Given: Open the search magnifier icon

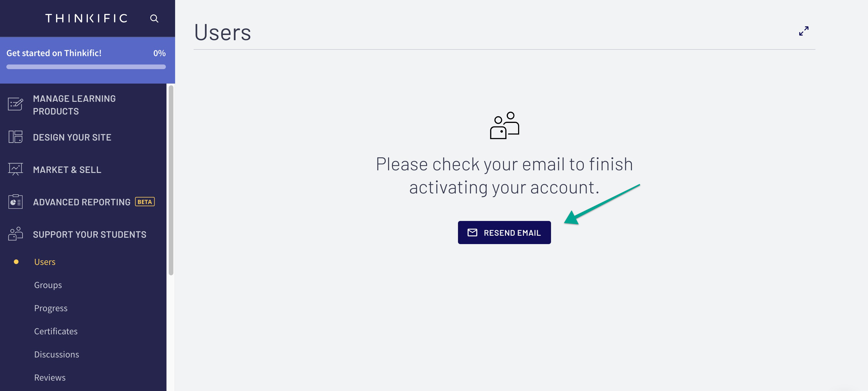Looking at the screenshot, I should click(x=154, y=18).
